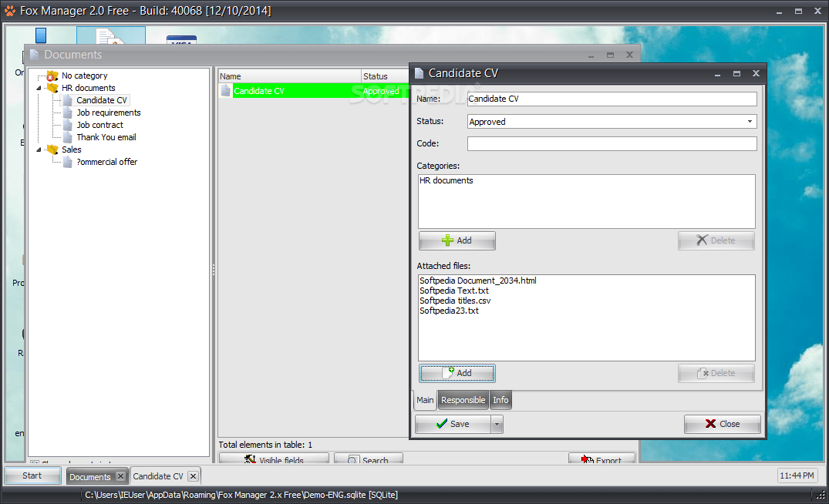Viewport: 829px width, 504px height.
Task: Select Softpedia Text.txt in attached files
Action: 453,291
